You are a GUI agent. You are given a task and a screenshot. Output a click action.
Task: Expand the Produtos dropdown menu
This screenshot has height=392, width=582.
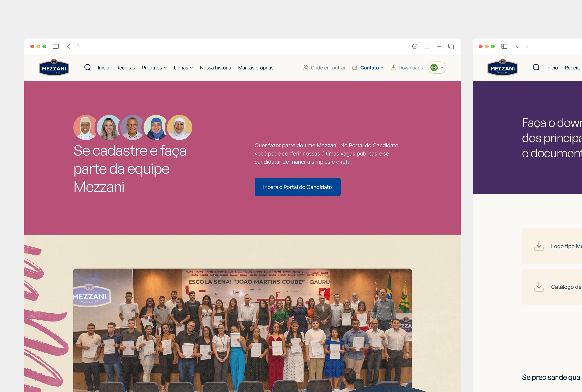154,68
